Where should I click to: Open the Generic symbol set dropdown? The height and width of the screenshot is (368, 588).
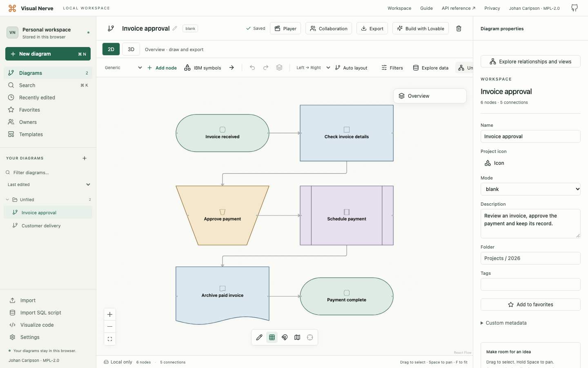click(x=123, y=67)
